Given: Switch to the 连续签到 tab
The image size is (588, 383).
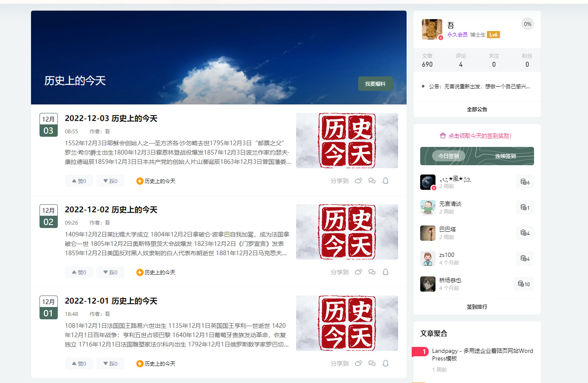Looking at the screenshot, I should [x=505, y=156].
